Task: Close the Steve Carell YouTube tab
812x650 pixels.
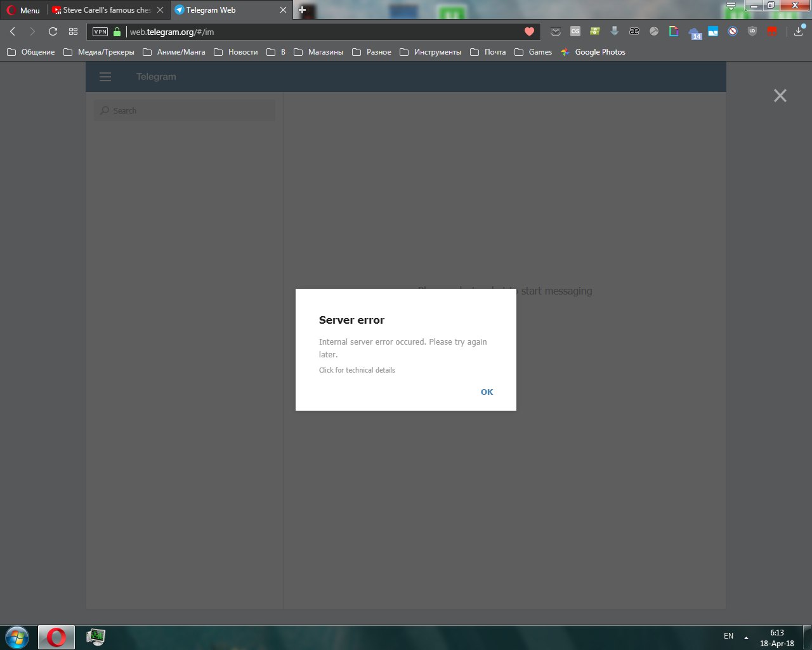Action: 160,10
